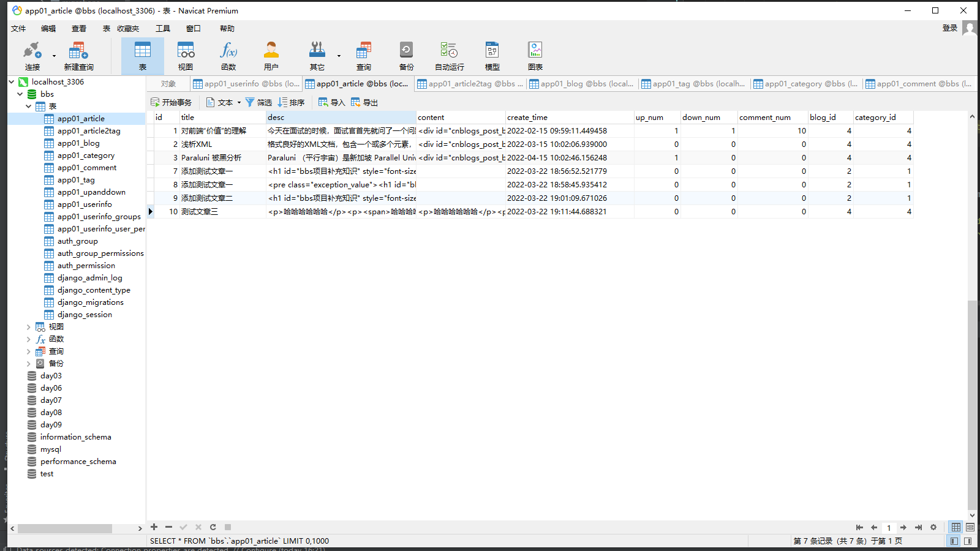Click the create_time column header
Image resolution: width=980 pixels, height=551 pixels.
570,118
